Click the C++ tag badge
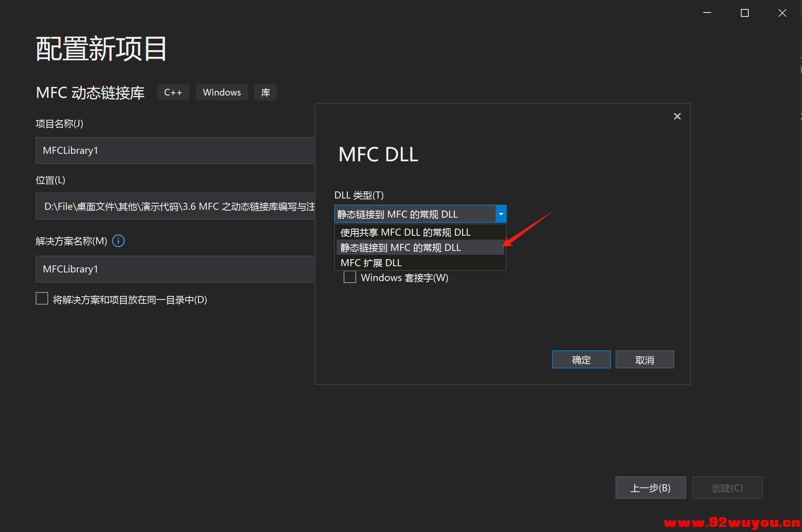The image size is (802, 532). [x=173, y=92]
